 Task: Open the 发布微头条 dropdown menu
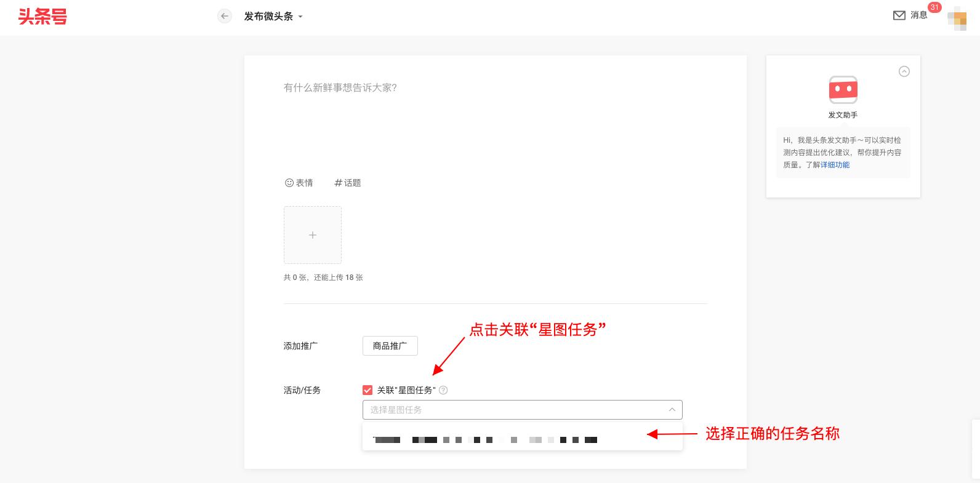pos(273,17)
